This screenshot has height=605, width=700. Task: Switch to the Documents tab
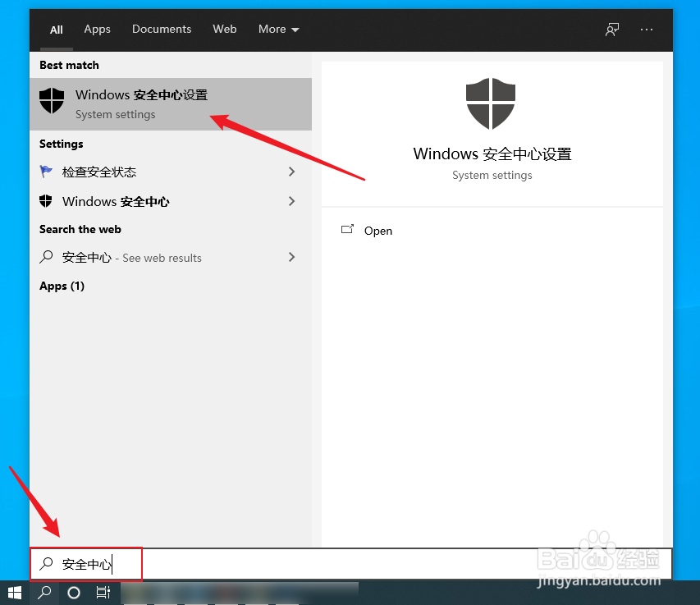162,30
